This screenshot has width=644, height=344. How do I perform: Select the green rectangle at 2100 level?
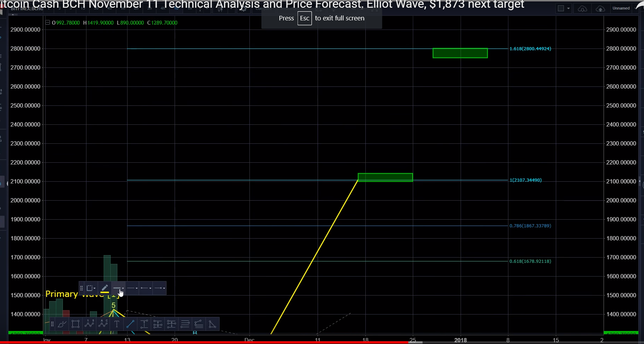[385, 177]
